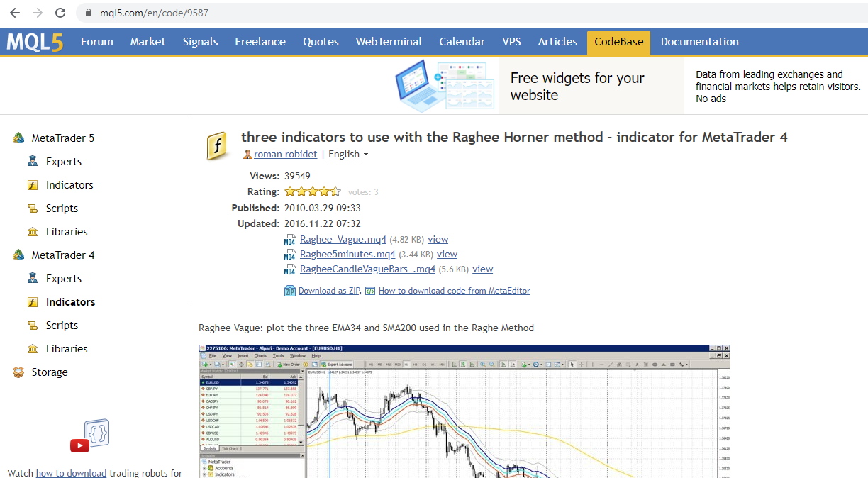The height and width of the screenshot is (478, 868).
Task: Click How to download code from MetaEditor
Action: 455,291
